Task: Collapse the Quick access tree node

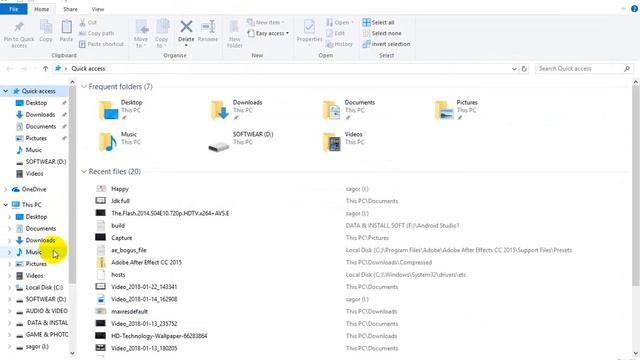Action: point(6,91)
